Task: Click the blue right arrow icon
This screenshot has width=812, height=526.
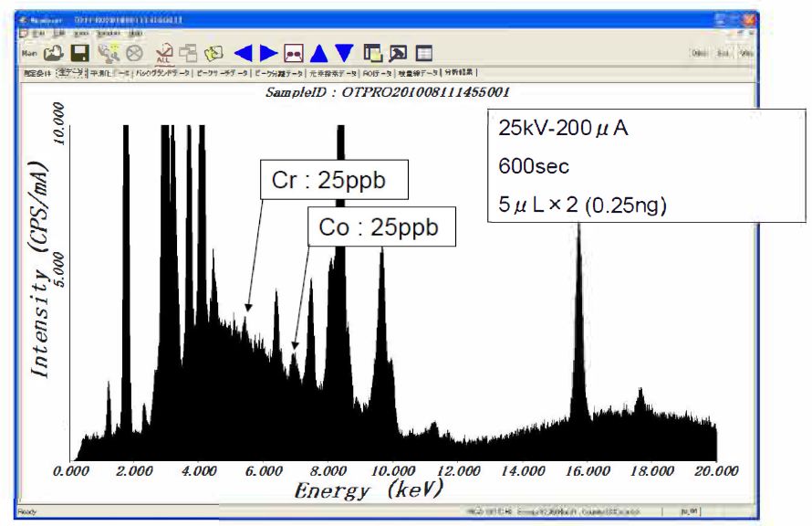Action: point(268,53)
